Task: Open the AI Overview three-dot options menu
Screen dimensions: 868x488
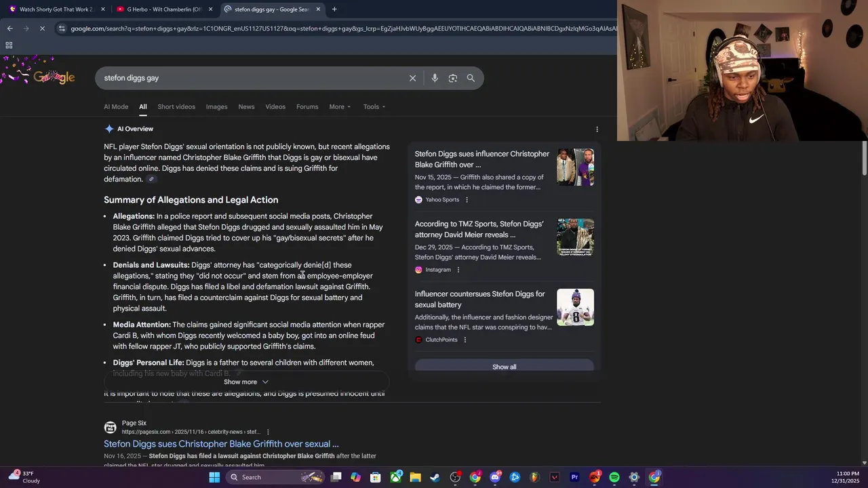Action: tap(597, 129)
